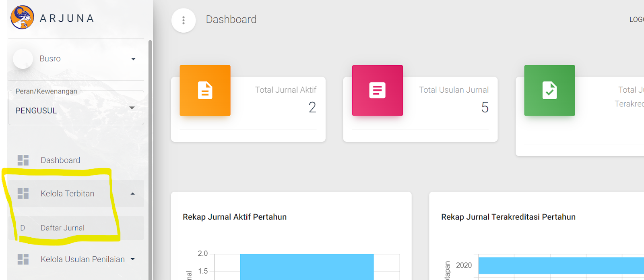Go to Dashboard in the sidebar
This screenshot has height=280, width=644.
[x=60, y=160]
